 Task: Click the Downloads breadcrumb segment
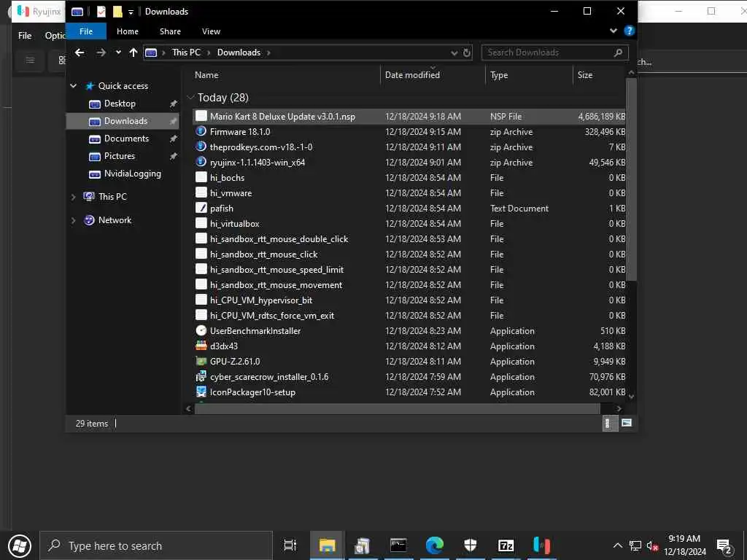[x=239, y=52]
